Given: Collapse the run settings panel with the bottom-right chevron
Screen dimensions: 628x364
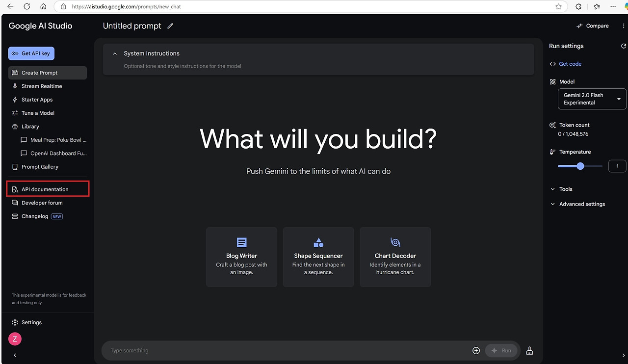Looking at the screenshot, I should pos(624,355).
